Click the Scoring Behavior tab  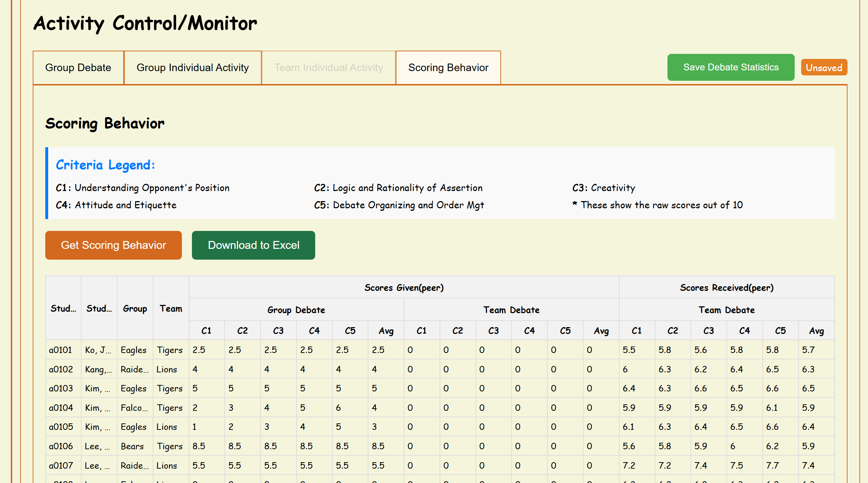[448, 68]
